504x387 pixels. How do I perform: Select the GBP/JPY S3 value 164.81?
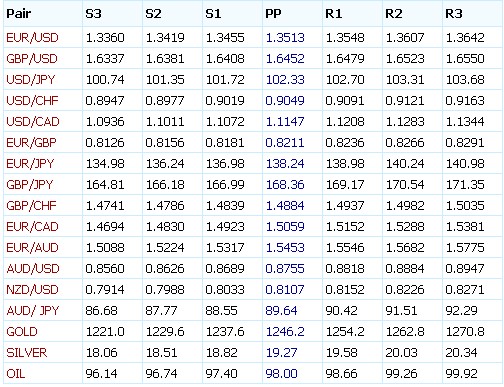[105, 185]
